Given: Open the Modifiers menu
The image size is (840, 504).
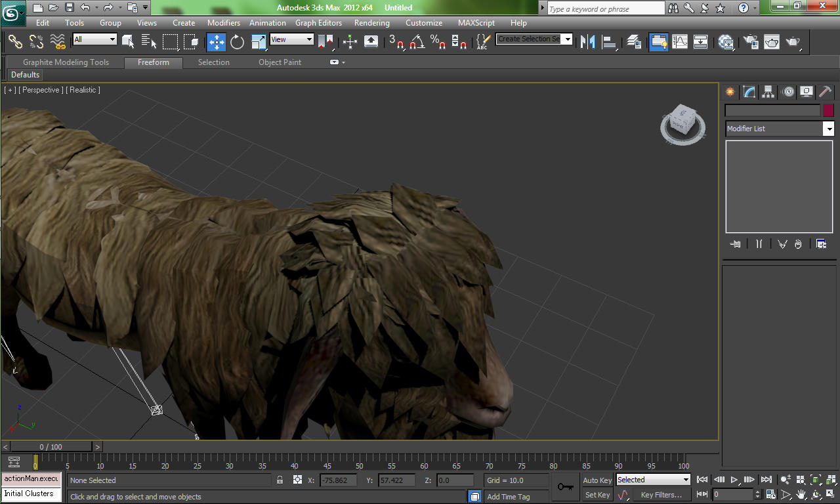Looking at the screenshot, I should [224, 22].
